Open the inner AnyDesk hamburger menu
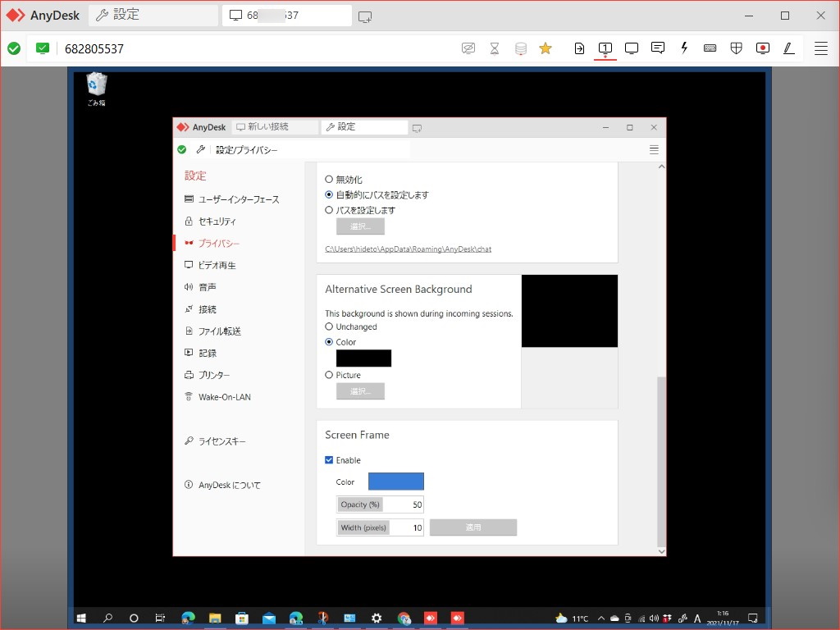This screenshot has width=840, height=630. pos(654,149)
